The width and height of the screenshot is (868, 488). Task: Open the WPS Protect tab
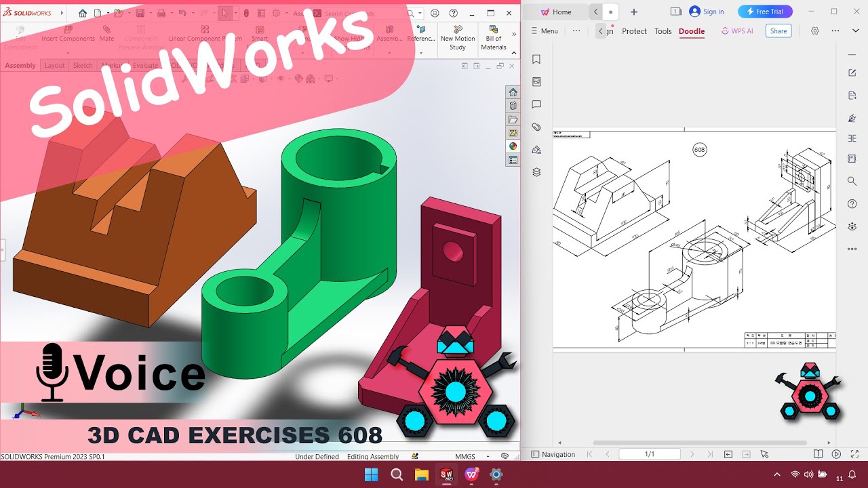[x=634, y=31]
